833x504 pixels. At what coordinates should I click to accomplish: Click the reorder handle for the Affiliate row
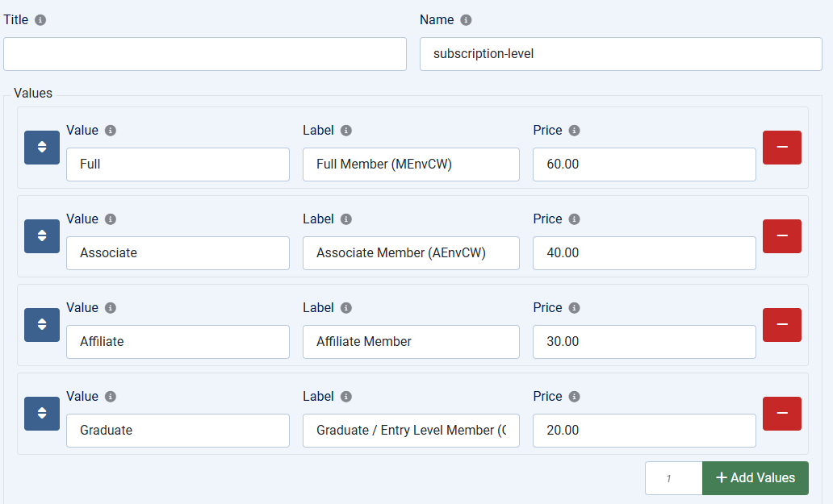click(x=42, y=325)
